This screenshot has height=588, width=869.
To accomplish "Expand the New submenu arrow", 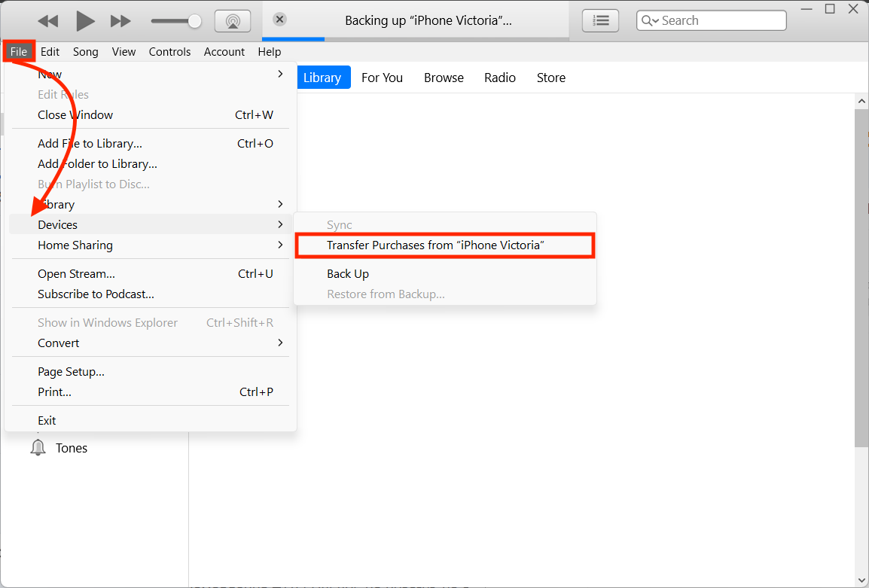I will (280, 75).
